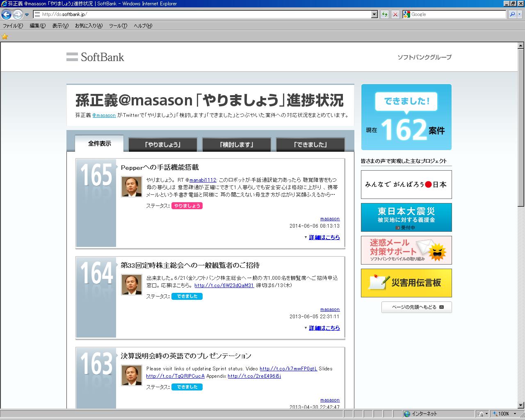Click title 決算説明会時の英語でのプレゼンテーション
525x420 pixels.
(x=186, y=356)
